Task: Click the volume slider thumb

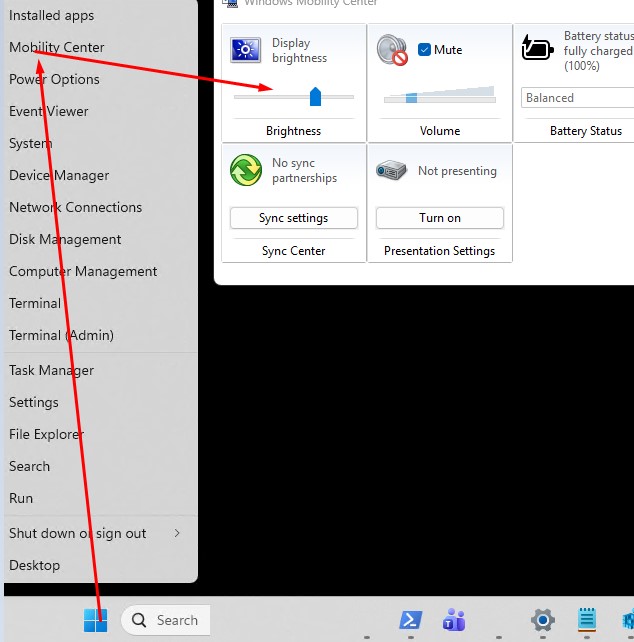Action: click(x=411, y=97)
